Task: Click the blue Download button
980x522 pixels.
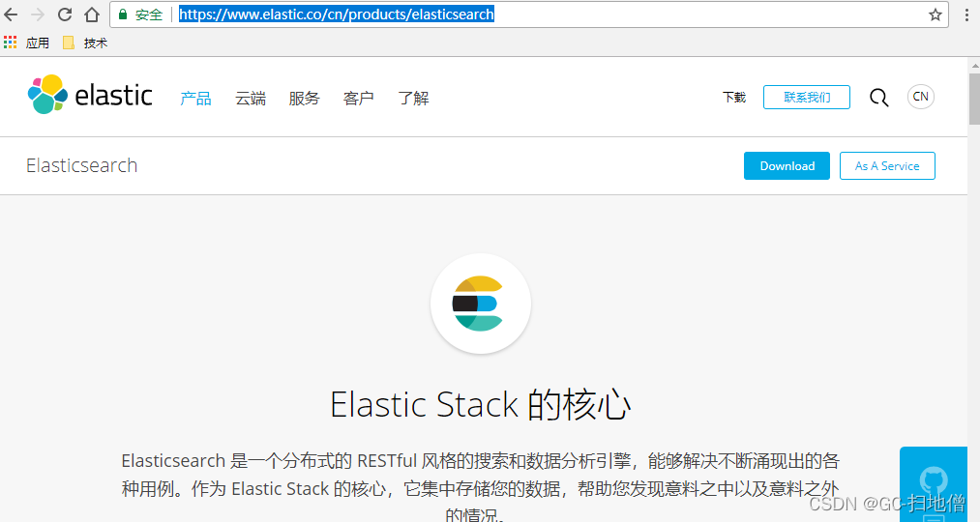Action: [x=787, y=165]
